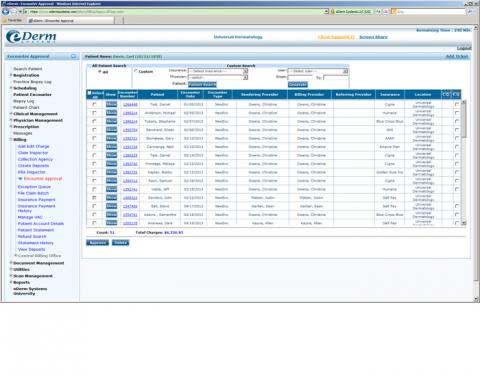
Task: Open the Screen Share link
Action: click(x=373, y=37)
